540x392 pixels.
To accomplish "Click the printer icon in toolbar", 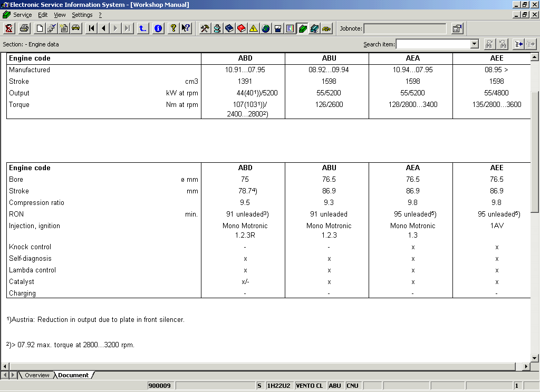I will [24, 28].
